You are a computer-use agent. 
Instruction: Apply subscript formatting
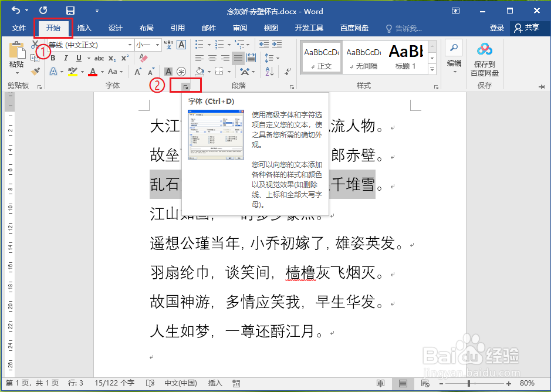111,58
